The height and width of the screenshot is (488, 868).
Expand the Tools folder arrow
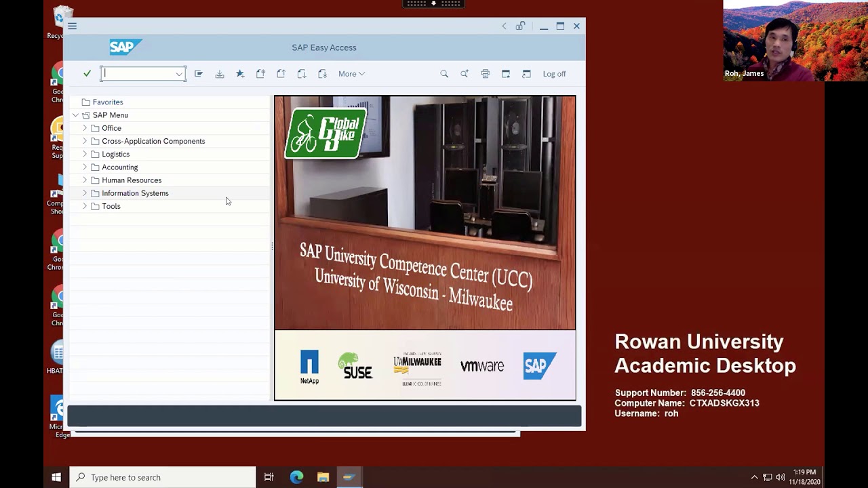point(85,206)
